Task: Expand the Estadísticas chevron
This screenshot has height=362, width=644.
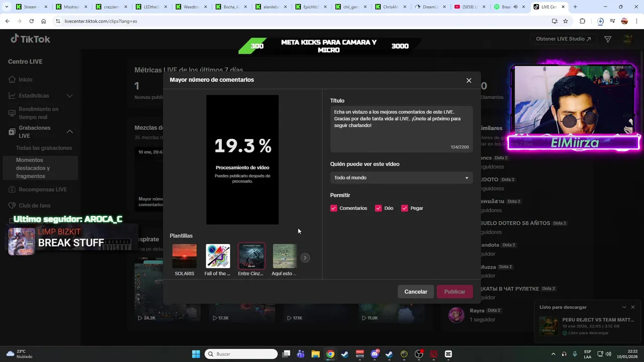Action: pyautogui.click(x=69, y=96)
